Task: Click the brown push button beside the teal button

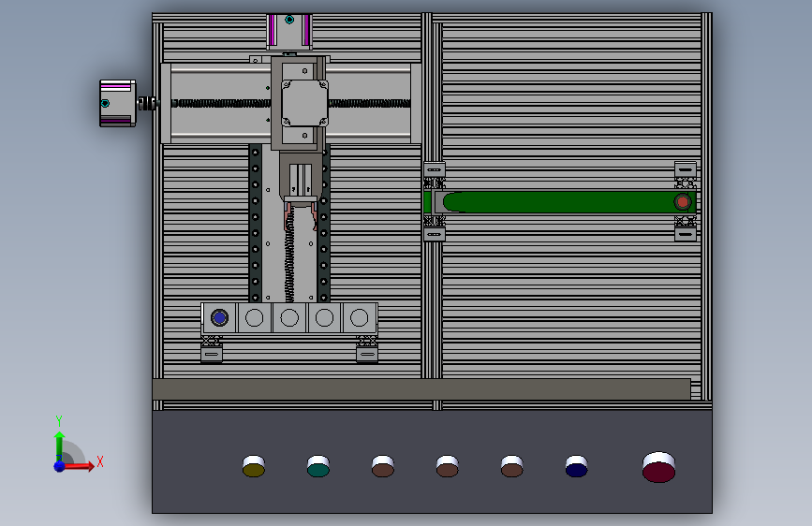Action: (x=383, y=466)
